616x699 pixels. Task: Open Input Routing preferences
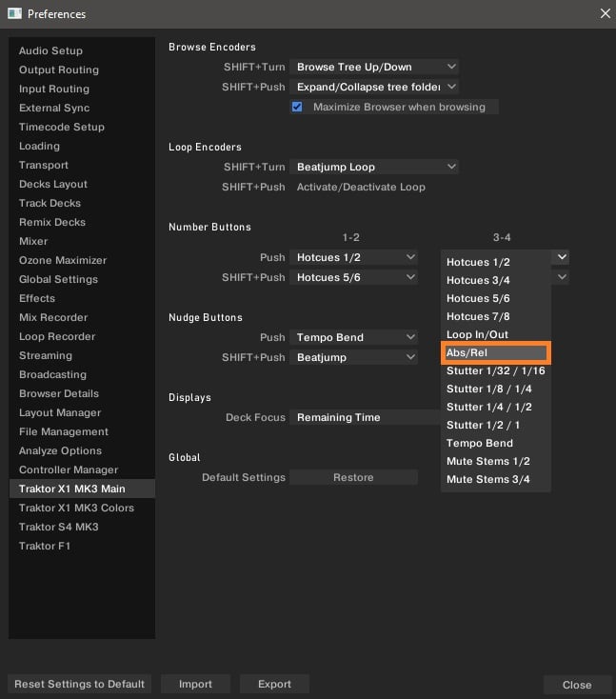coord(82,90)
